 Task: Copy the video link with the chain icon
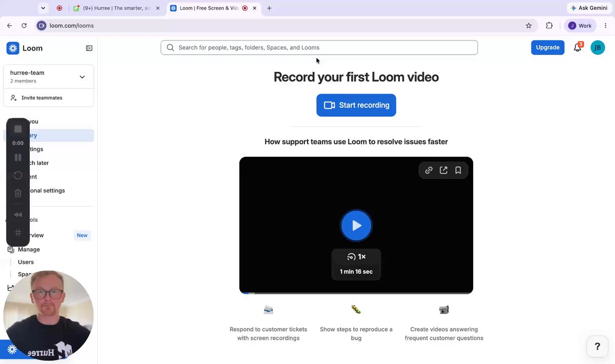429,170
